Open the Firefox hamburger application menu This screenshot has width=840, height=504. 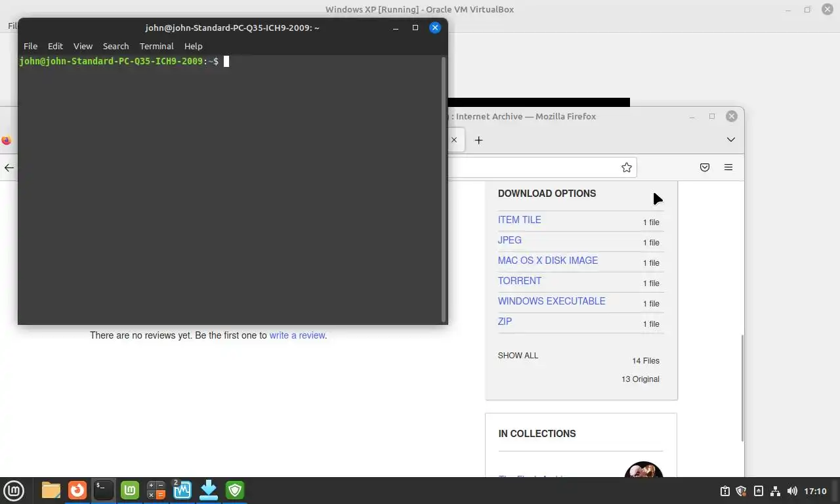(x=728, y=167)
